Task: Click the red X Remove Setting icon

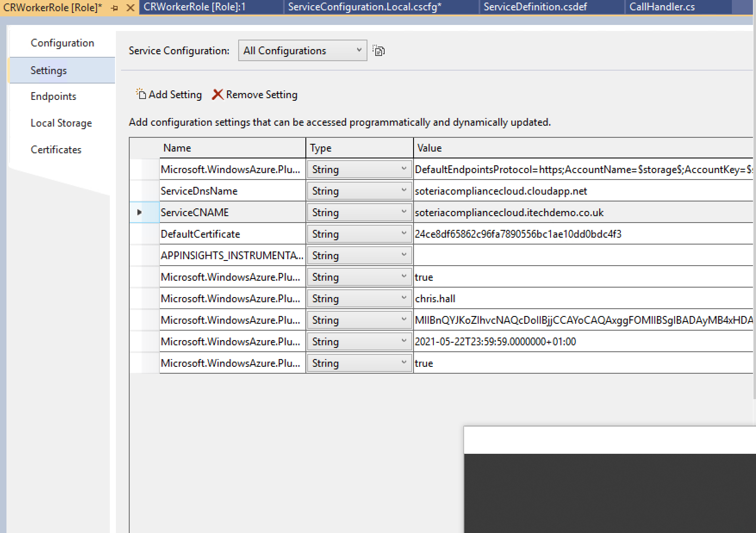Action: click(x=218, y=94)
